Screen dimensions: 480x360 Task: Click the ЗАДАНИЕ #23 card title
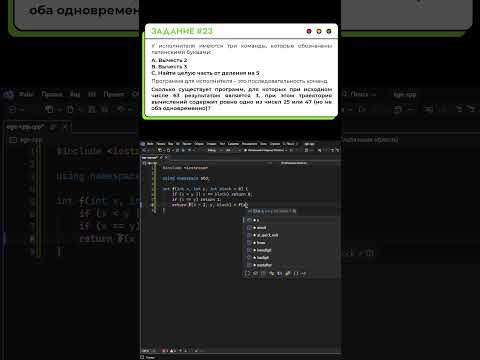[182, 31]
